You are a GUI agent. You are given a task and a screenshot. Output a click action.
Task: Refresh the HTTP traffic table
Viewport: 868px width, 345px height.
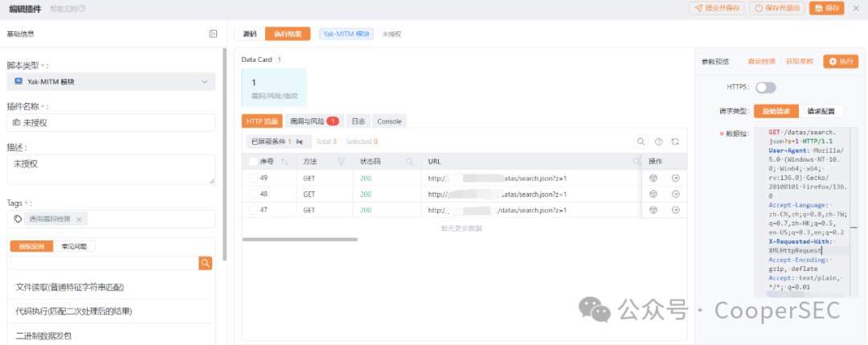tap(675, 142)
